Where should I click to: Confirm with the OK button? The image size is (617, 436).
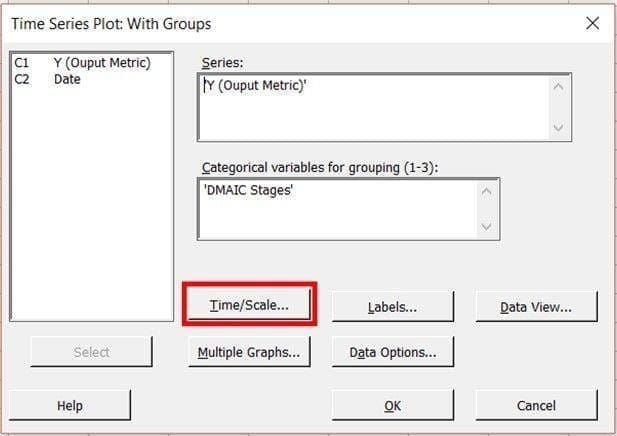pyautogui.click(x=392, y=405)
